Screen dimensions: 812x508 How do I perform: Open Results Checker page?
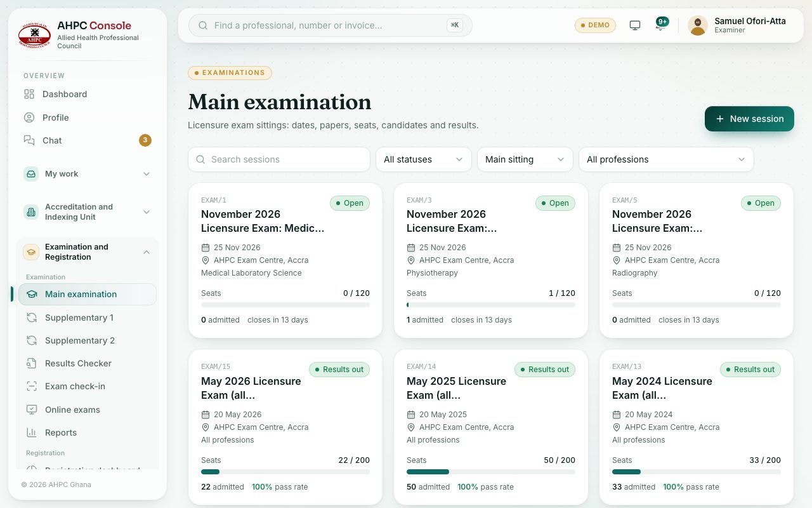pyautogui.click(x=88, y=363)
